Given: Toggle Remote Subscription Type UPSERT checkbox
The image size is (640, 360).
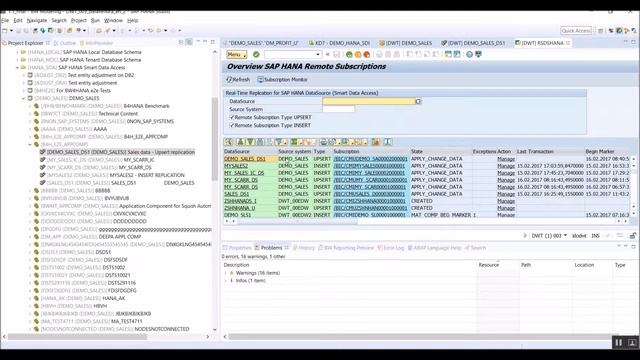Looking at the screenshot, I should (x=232, y=117).
